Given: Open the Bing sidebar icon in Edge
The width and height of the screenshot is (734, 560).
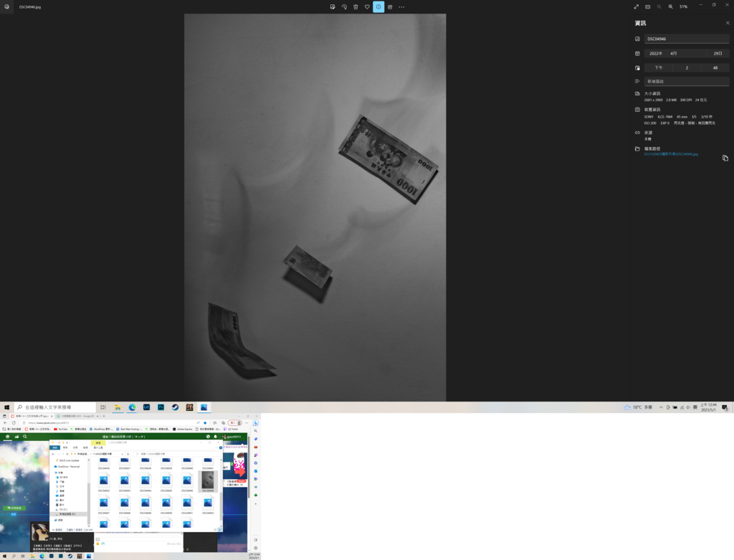Looking at the screenshot, I should [256, 423].
